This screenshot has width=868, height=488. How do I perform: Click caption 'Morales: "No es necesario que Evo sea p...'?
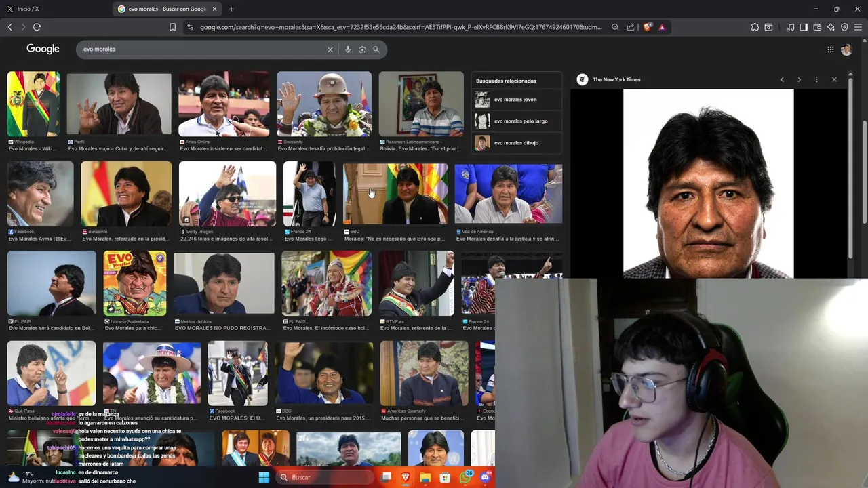pyautogui.click(x=395, y=239)
